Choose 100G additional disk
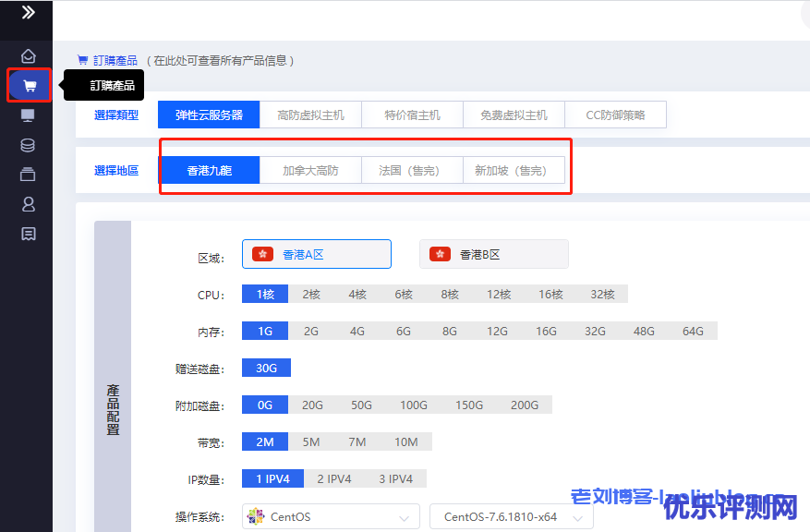Image resolution: width=810 pixels, height=532 pixels. click(413, 405)
